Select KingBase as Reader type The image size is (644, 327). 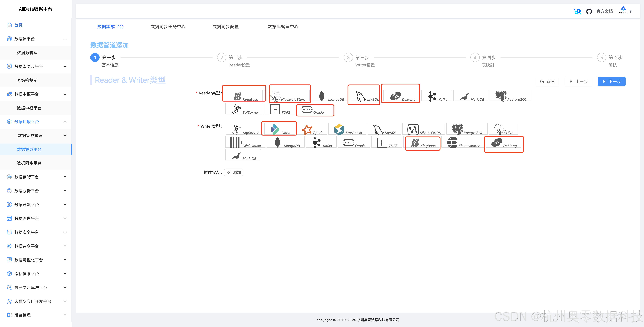(244, 96)
